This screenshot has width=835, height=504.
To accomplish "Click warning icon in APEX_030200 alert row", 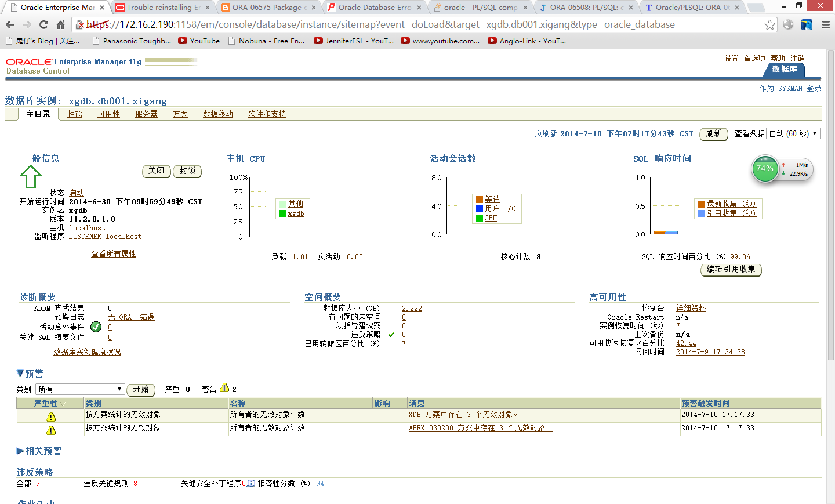I will point(51,430).
